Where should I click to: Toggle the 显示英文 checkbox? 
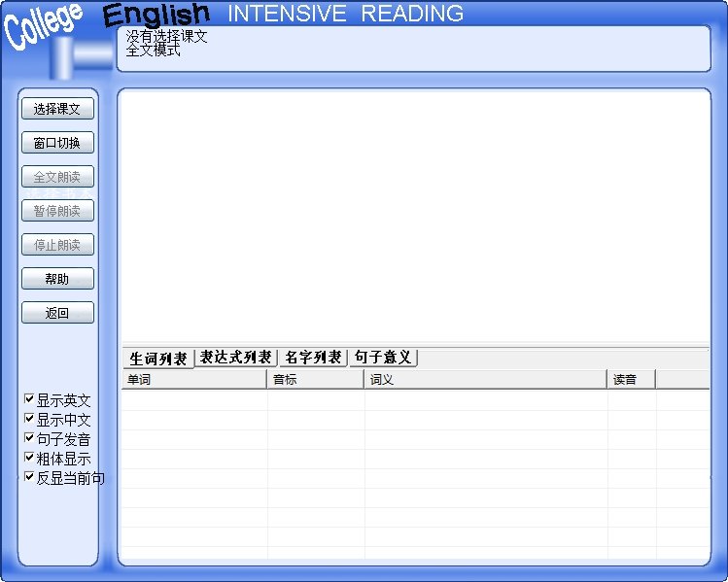30,399
